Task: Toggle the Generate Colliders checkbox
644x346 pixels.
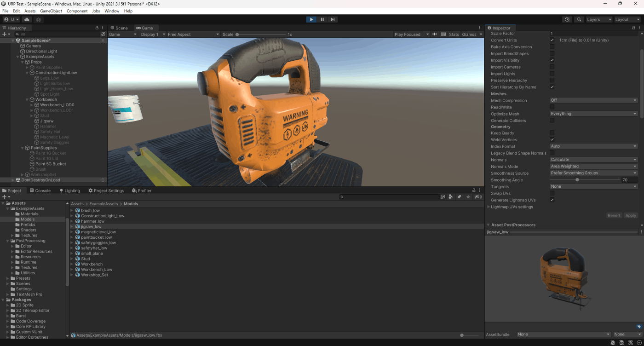Action: [x=552, y=121]
